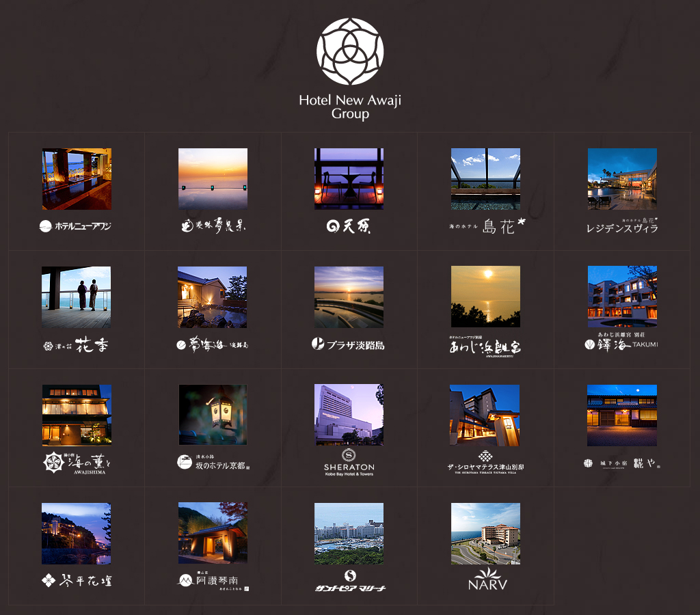Viewport: 700px width, 615px height.
Task: Open the 阿讃琴南 lit gate thumbnail
Action: [213, 533]
